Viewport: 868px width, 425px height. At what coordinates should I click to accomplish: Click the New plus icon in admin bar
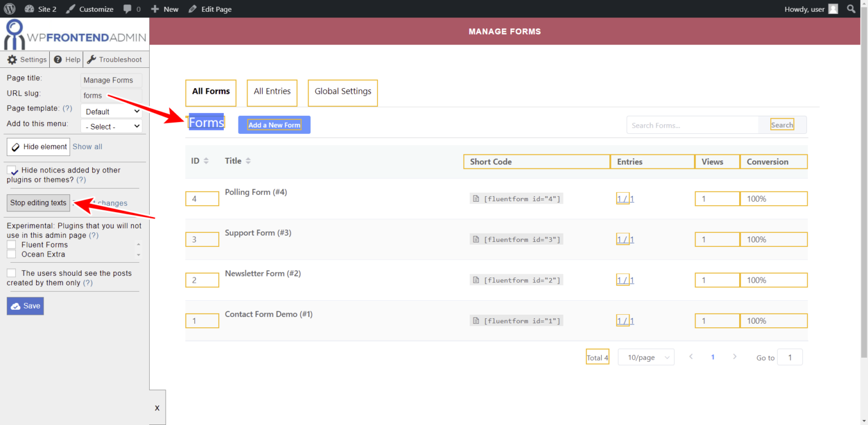(x=155, y=8)
